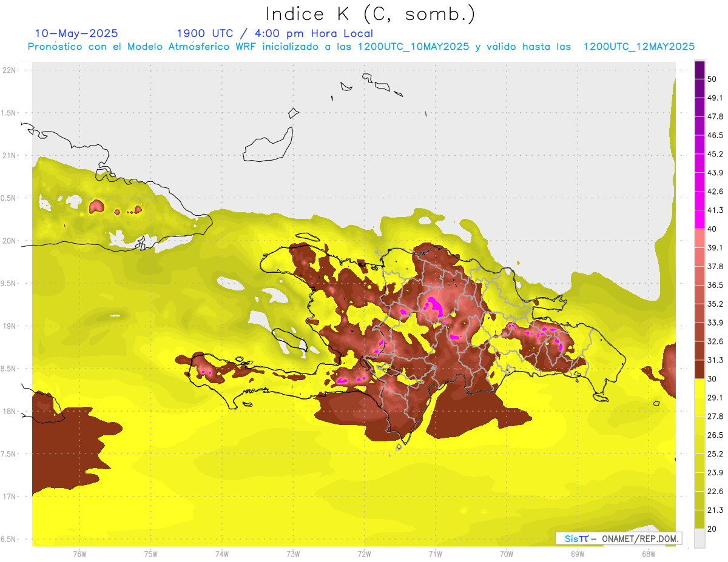The height and width of the screenshot is (562, 728).
Task: Click the "19N" latitude label
Action: click(x=10, y=326)
